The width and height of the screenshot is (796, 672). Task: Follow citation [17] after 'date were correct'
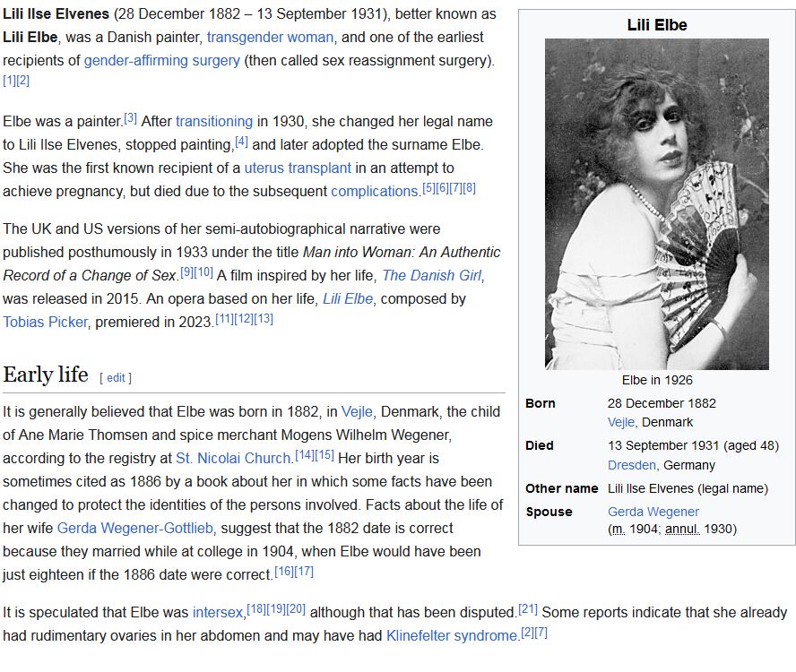tap(304, 572)
